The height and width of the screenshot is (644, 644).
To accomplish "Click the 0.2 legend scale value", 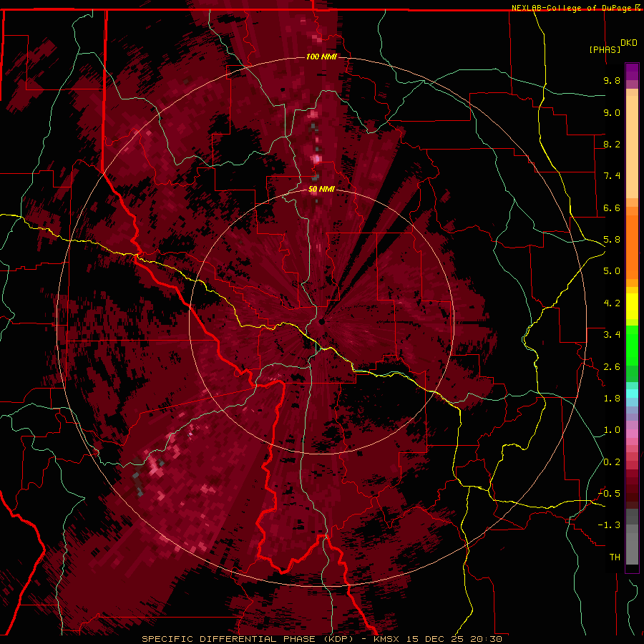I will [x=612, y=462].
